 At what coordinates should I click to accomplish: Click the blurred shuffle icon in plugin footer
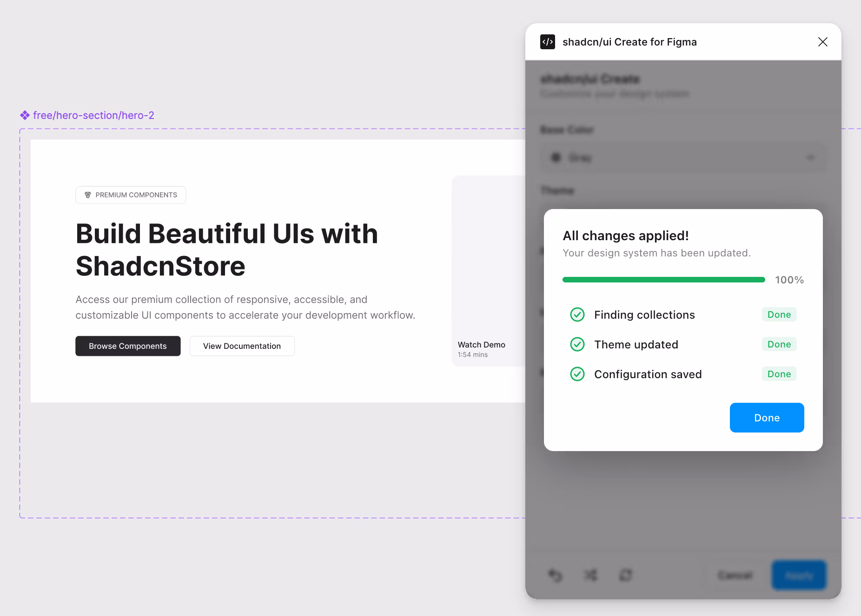click(590, 576)
